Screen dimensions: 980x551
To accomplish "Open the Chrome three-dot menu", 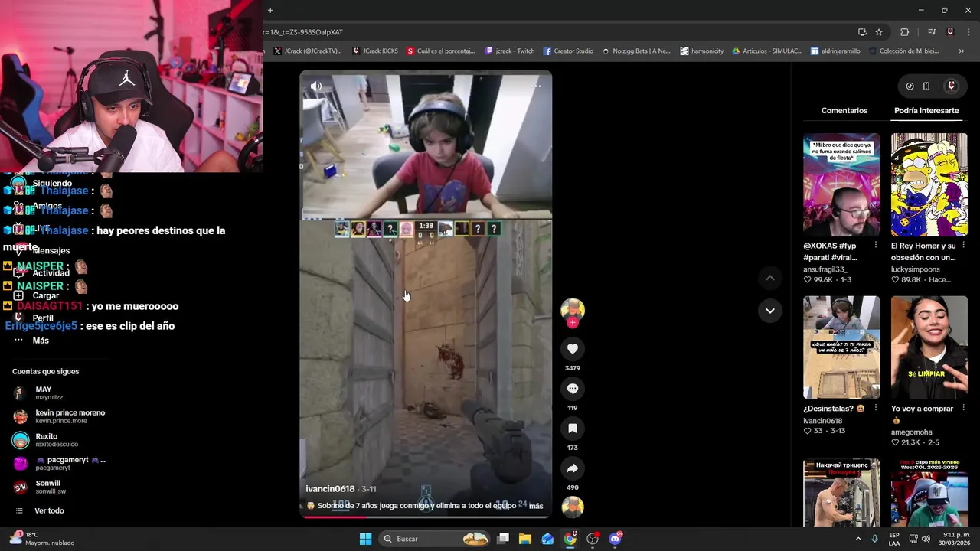I will coord(969,32).
